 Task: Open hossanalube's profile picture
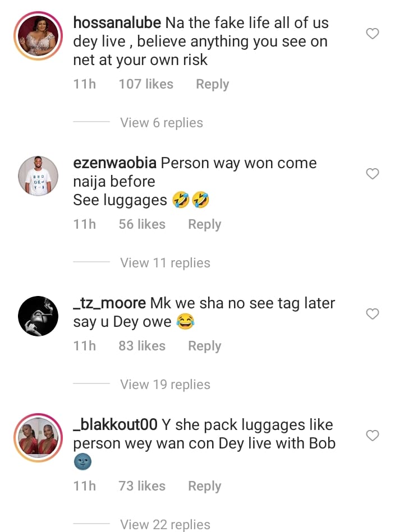tap(38, 36)
